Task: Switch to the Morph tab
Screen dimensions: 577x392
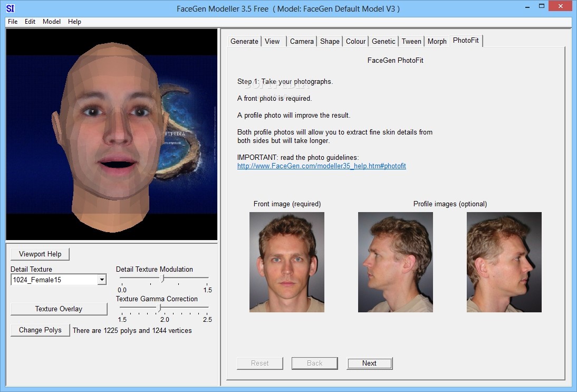Action: [x=437, y=41]
